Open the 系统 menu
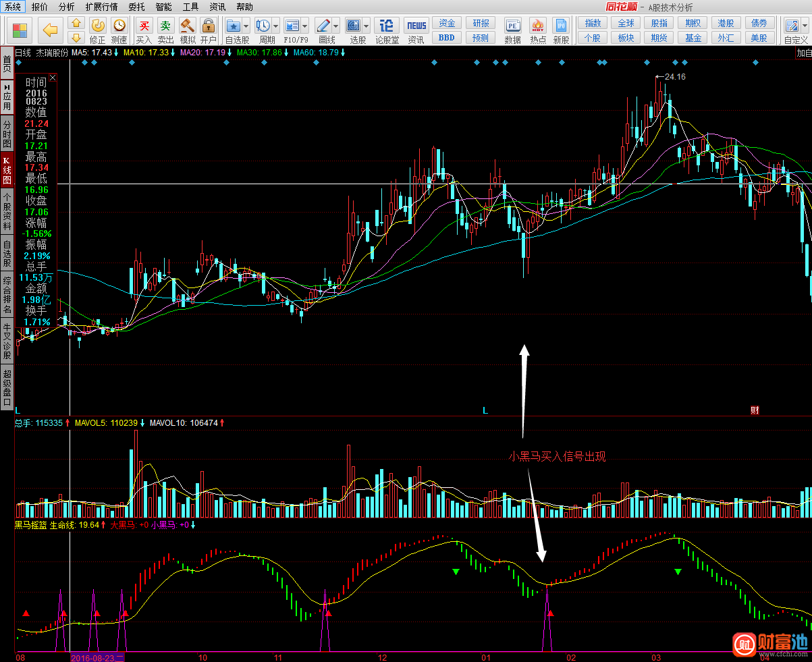The image size is (812, 662). pyautogui.click(x=13, y=7)
